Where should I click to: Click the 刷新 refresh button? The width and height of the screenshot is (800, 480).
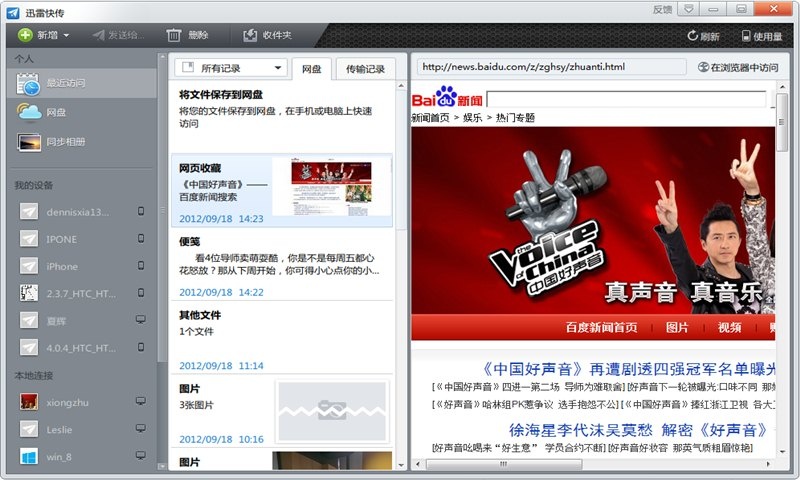(703, 36)
